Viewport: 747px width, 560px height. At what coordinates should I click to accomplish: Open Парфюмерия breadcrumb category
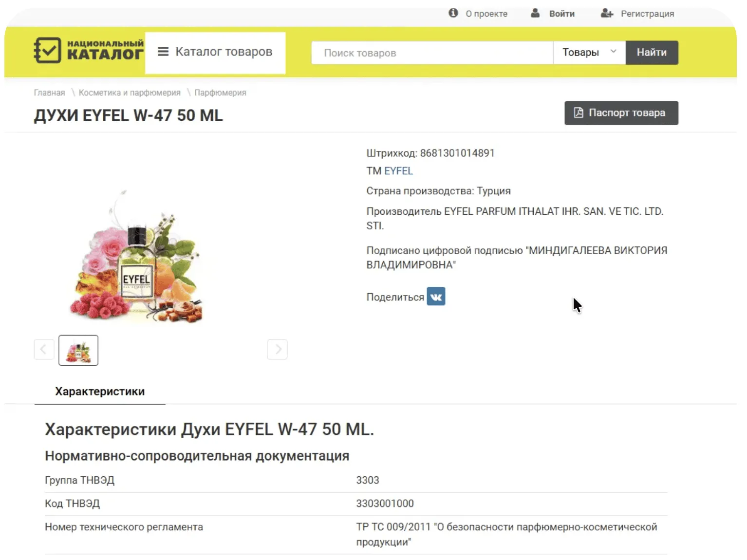tap(220, 93)
